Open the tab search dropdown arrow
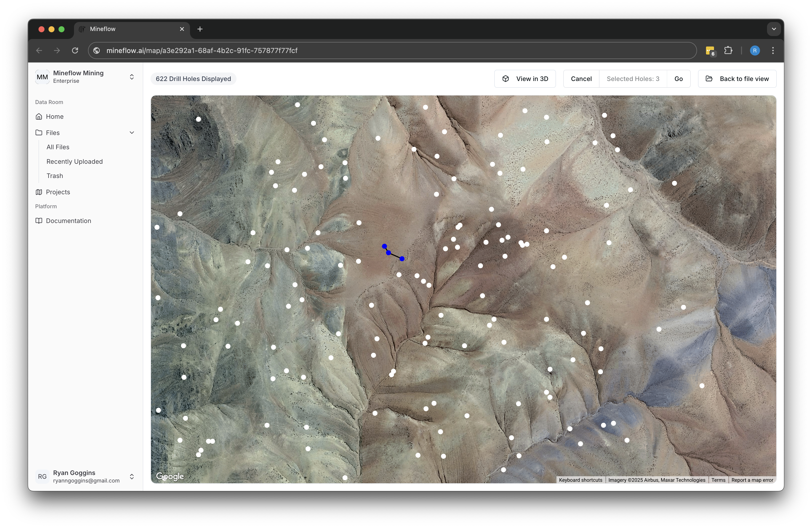 point(774,29)
